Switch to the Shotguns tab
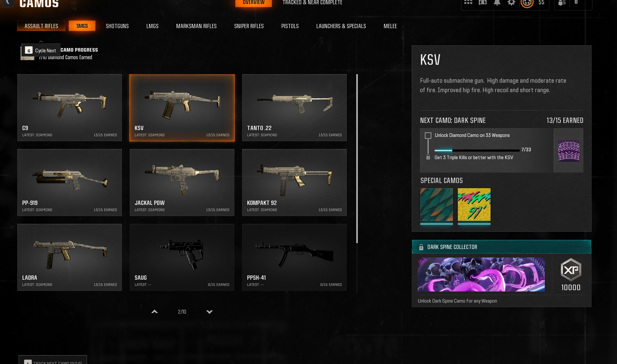Screen dimensions: 617x364 point(117,26)
